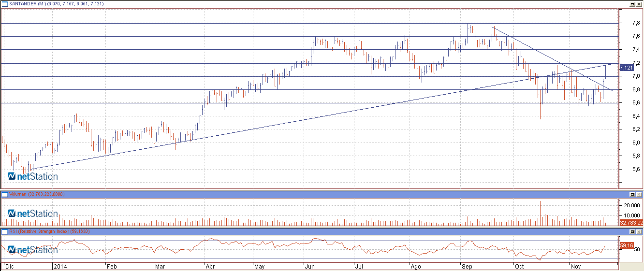Close the RSI indicator panel
This screenshot has height=271, width=644.
pyautogui.click(x=639, y=232)
